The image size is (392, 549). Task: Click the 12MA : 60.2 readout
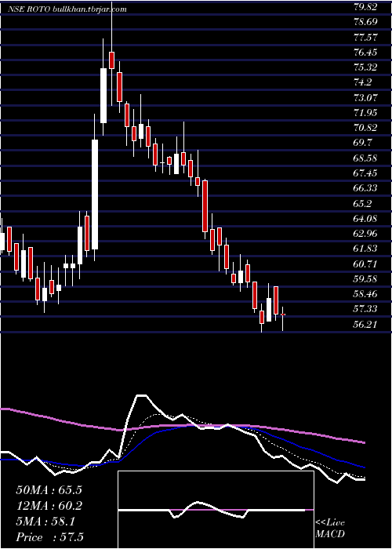coord(49,506)
